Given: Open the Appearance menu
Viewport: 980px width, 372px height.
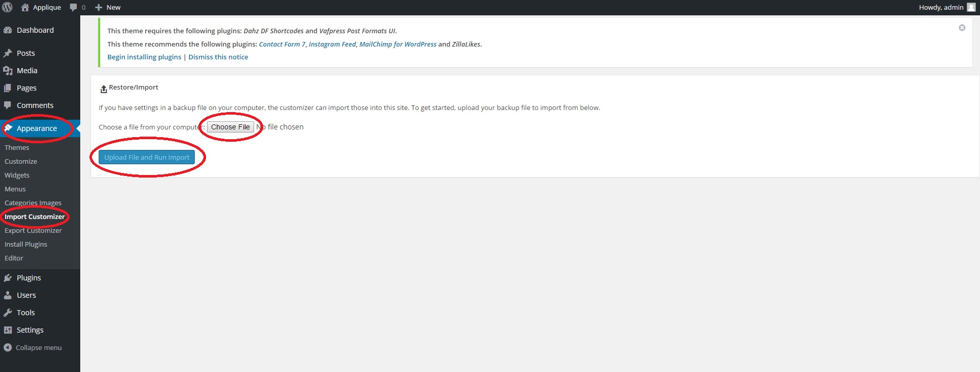Looking at the screenshot, I should [x=36, y=128].
